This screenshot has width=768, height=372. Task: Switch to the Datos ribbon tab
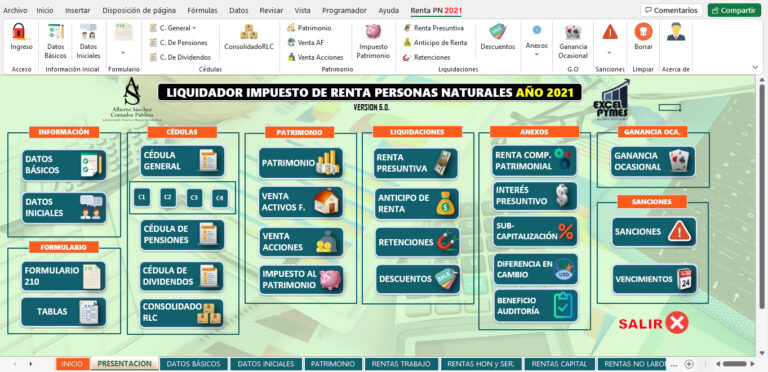[239, 10]
